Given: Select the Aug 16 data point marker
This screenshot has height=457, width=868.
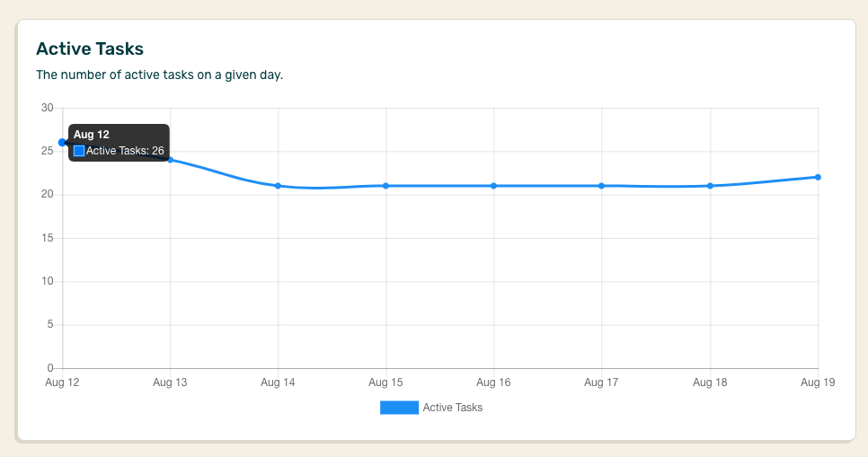Looking at the screenshot, I should click(493, 186).
